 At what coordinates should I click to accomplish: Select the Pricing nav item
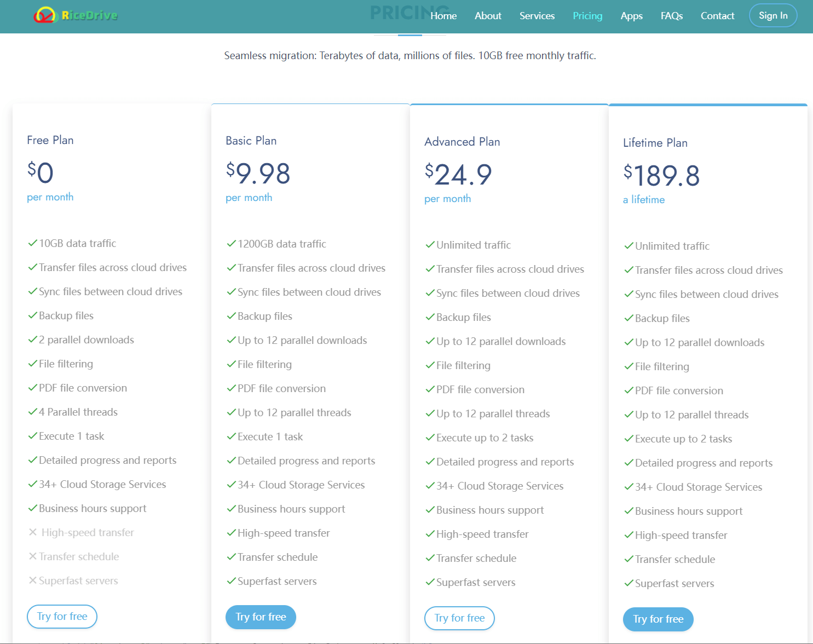coord(587,16)
